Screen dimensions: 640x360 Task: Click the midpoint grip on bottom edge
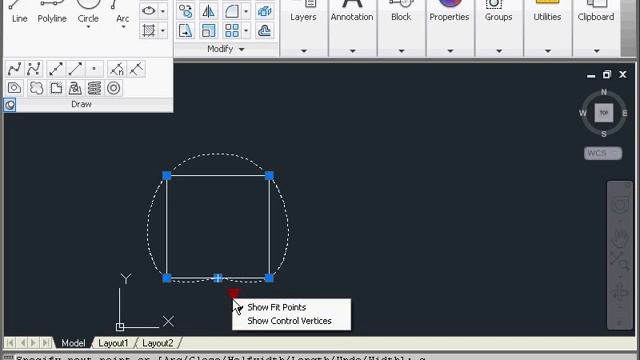click(218, 278)
